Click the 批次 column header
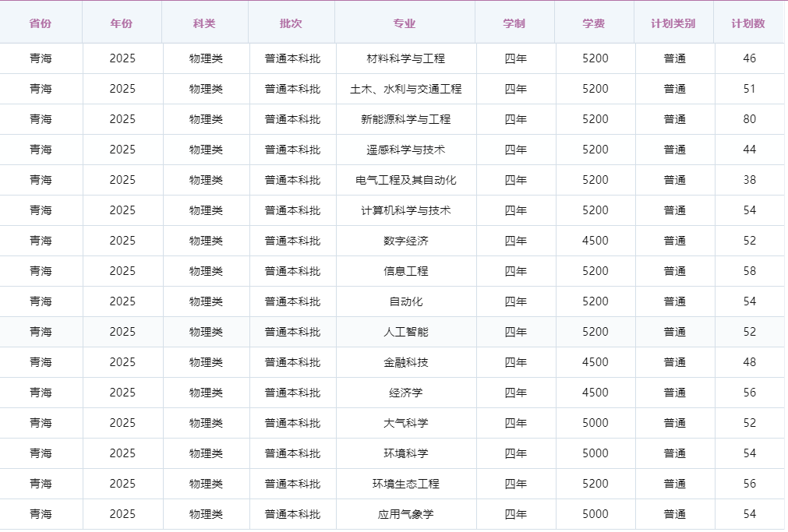This screenshot has width=788, height=532. pyautogui.click(x=292, y=23)
